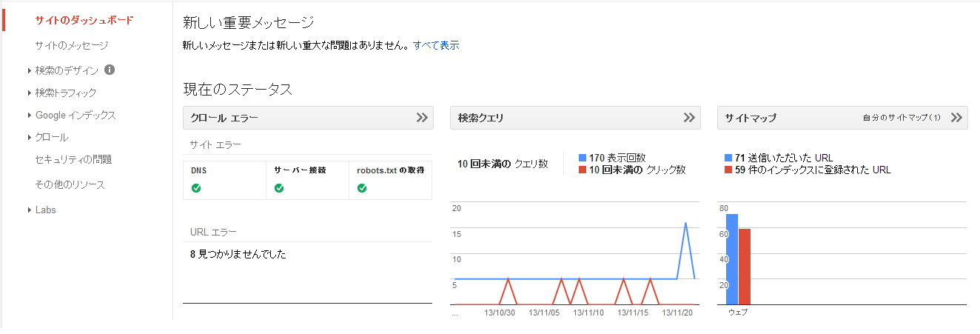The height and width of the screenshot is (334, 980).
Task: Open サイトのダッシュボード in sidebar
Action: [x=84, y=20]
